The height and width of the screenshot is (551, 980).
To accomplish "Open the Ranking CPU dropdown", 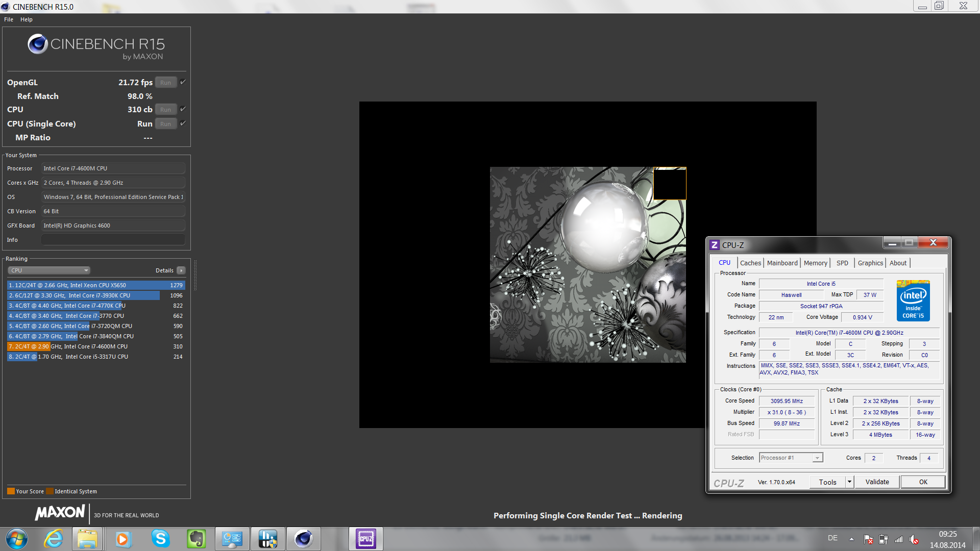I will (49, 270).
